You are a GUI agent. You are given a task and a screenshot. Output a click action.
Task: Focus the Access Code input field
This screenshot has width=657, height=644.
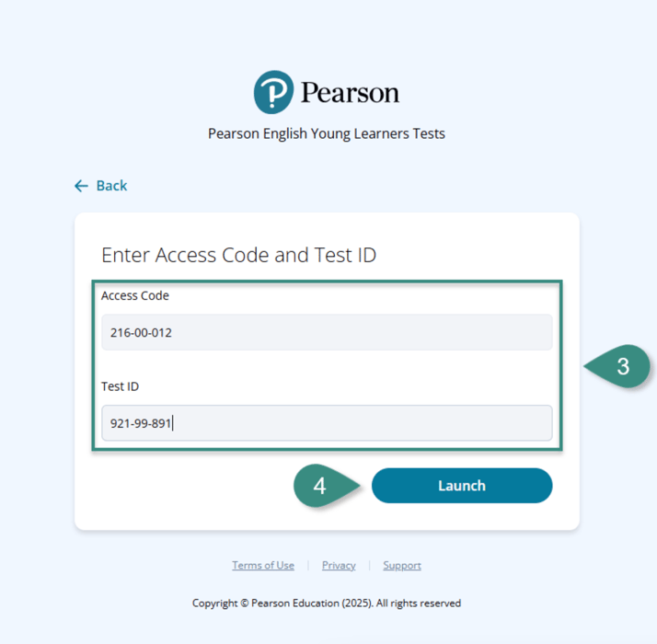(x=327, y=332)
